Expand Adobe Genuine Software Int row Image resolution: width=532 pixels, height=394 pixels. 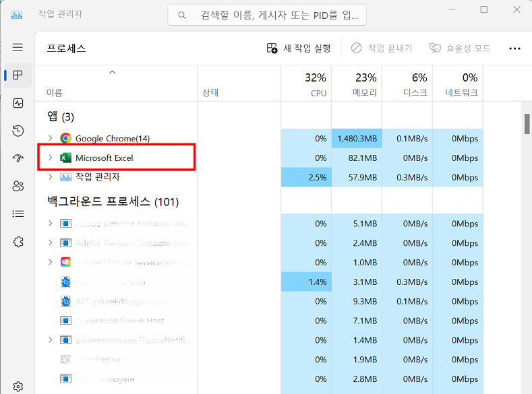point(50,224)
